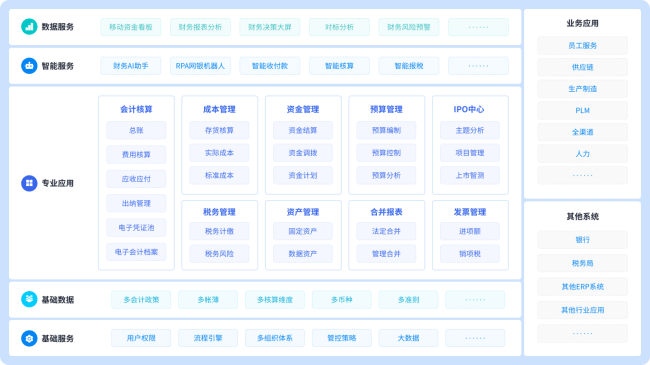Select 税务风险
The height and width of the screenshot is (365, 650).
[219, 254]
